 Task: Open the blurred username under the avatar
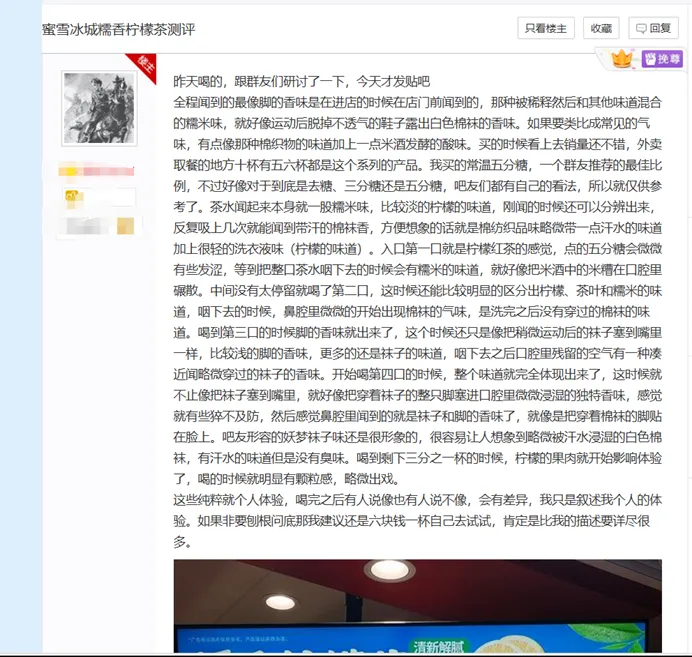tap(96, 171)
